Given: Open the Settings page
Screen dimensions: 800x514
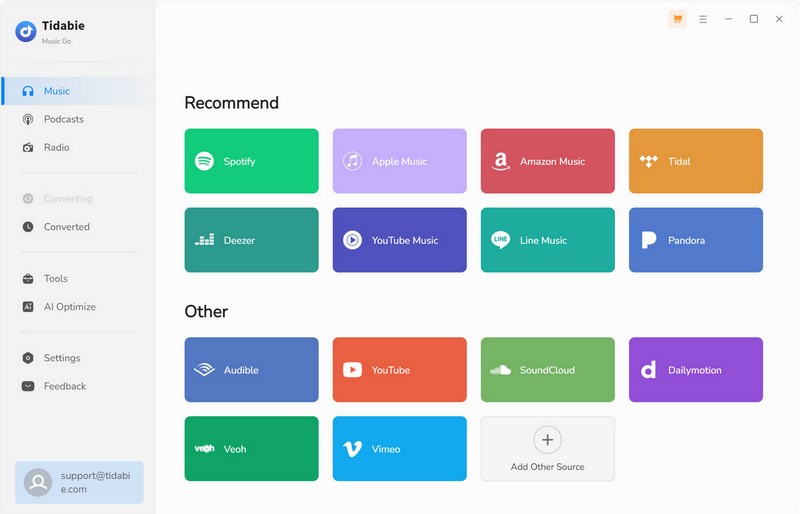Looking at the screenshot, I should point(61,358).
